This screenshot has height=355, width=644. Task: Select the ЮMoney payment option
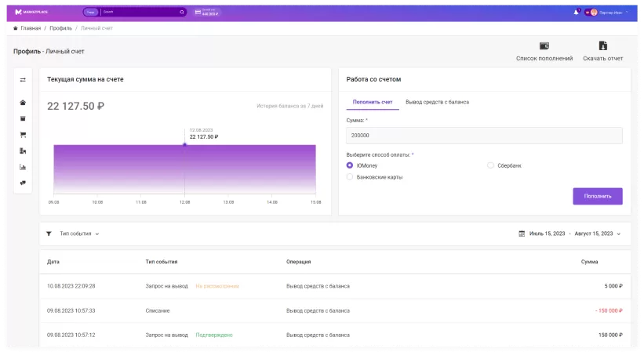click(350, 165)
